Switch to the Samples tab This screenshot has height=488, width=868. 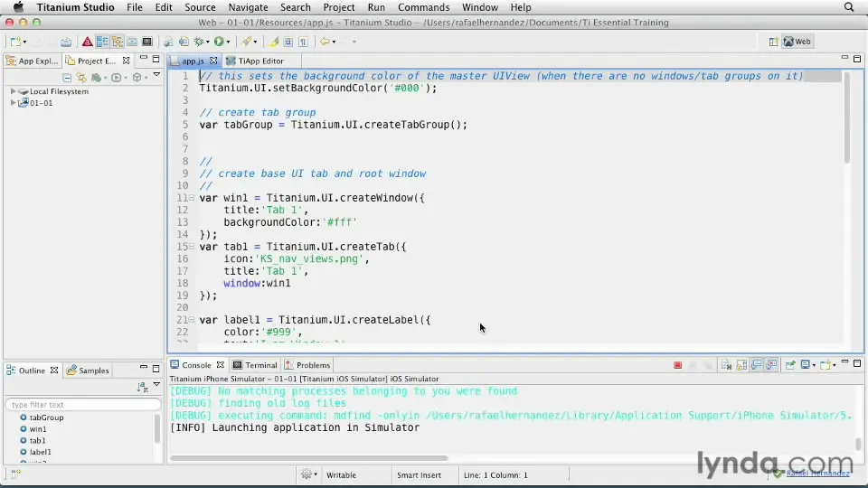(x=88, y=371)
